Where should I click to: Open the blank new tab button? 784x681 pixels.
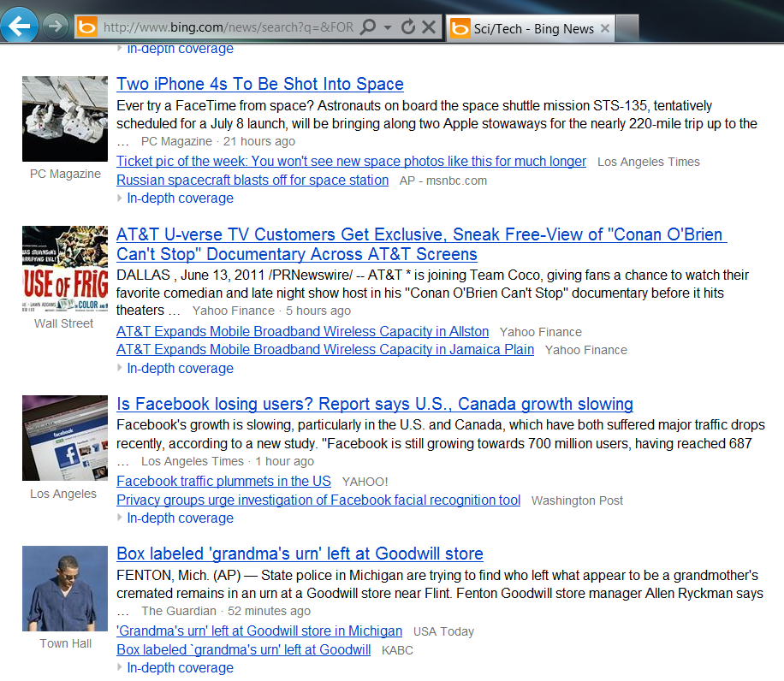pyautogui.click(x=627, y=28)
